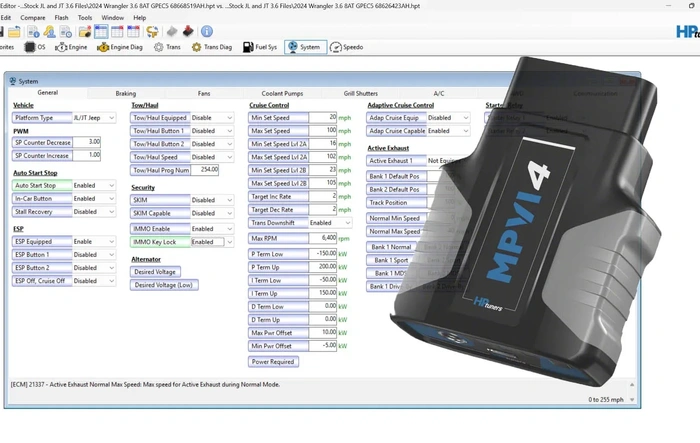Open the Engine section
Viewport: 700px width, 443px height.
pos(71,47)
